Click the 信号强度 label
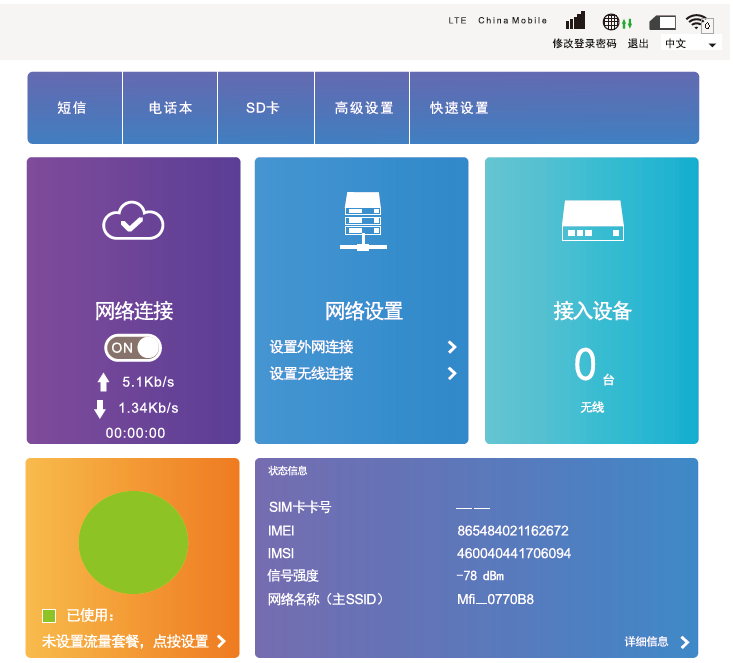The image size is (733, 663). [x=293, y=576]
